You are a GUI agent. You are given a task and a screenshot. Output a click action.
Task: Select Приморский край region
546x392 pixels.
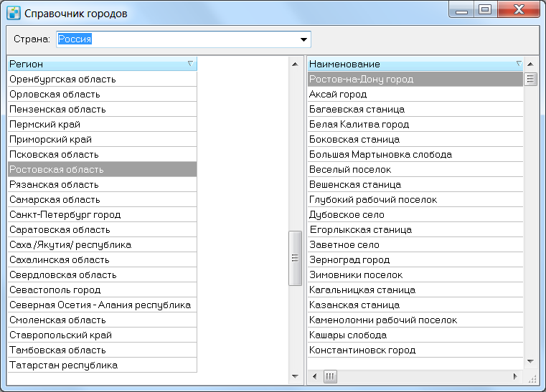click(103, 140)
